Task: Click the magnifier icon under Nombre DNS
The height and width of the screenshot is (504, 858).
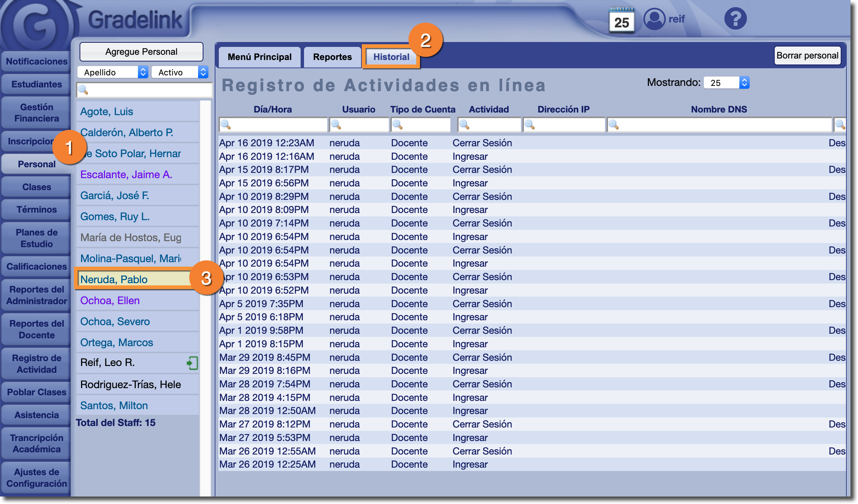Action: (614, 125)
